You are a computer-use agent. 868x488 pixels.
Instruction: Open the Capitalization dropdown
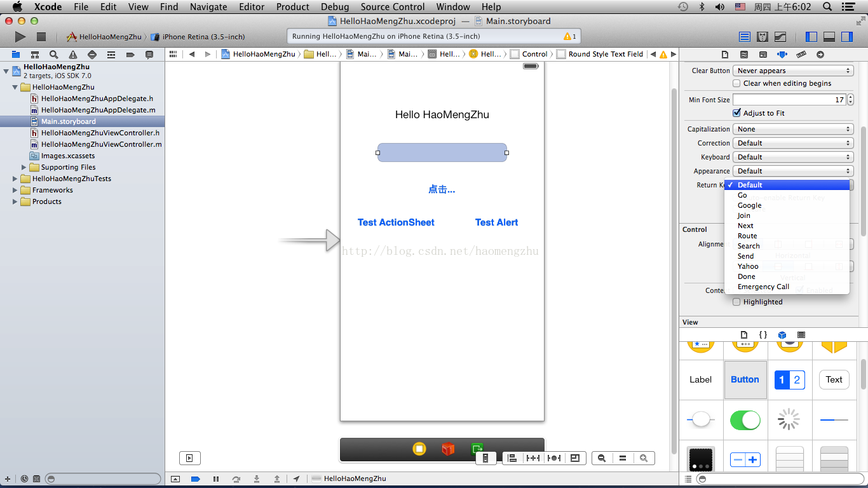[x=793, y=129]
